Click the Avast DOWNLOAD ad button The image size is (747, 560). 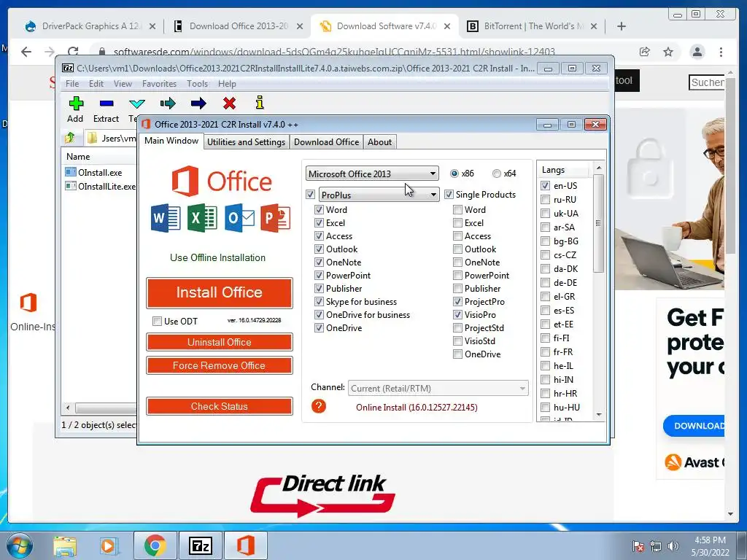[694, 426]
